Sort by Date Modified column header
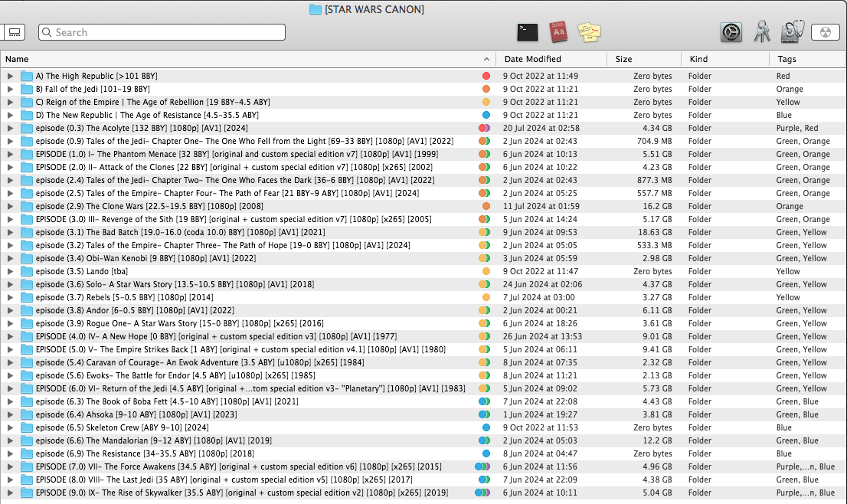This screenshot has width=847, height=504. click(x=551, y=59)
